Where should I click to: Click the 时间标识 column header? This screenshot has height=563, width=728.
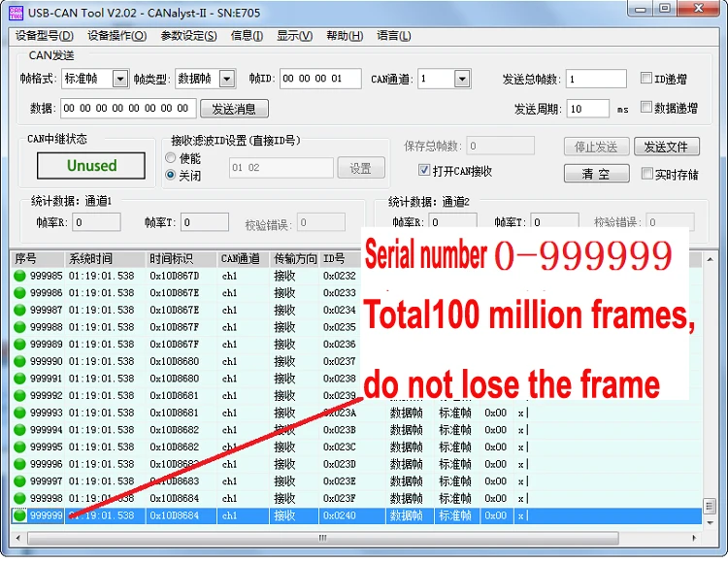182,259
